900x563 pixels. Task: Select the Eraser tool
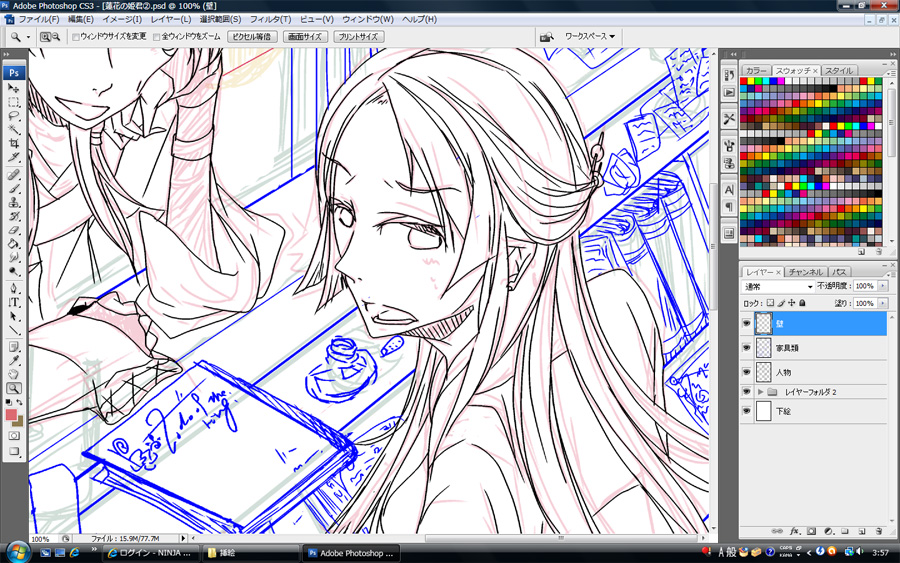14,230
